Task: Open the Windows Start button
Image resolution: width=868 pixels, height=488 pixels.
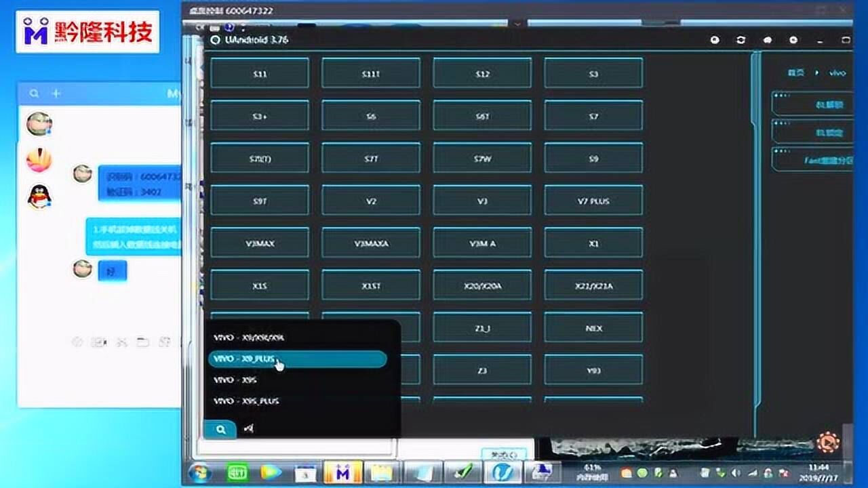Action: coord(200,472)
